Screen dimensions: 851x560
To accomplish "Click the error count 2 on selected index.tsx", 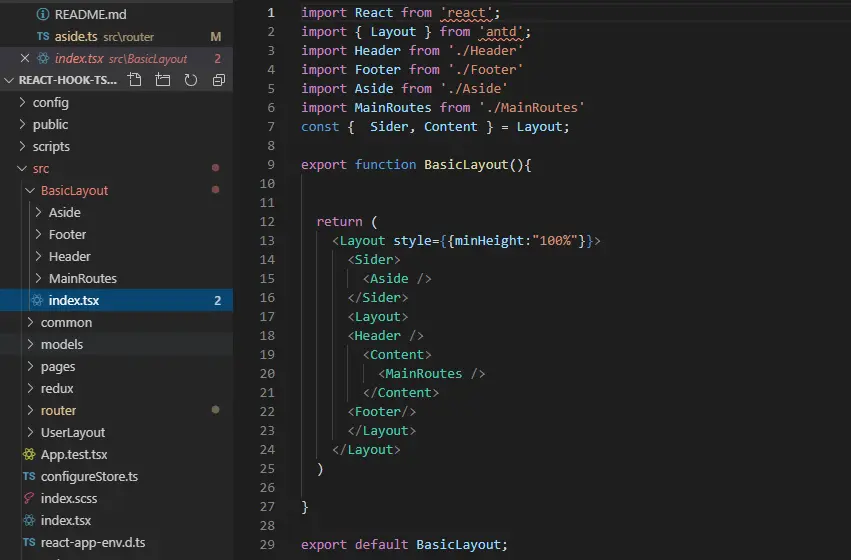I will point(218,300).
